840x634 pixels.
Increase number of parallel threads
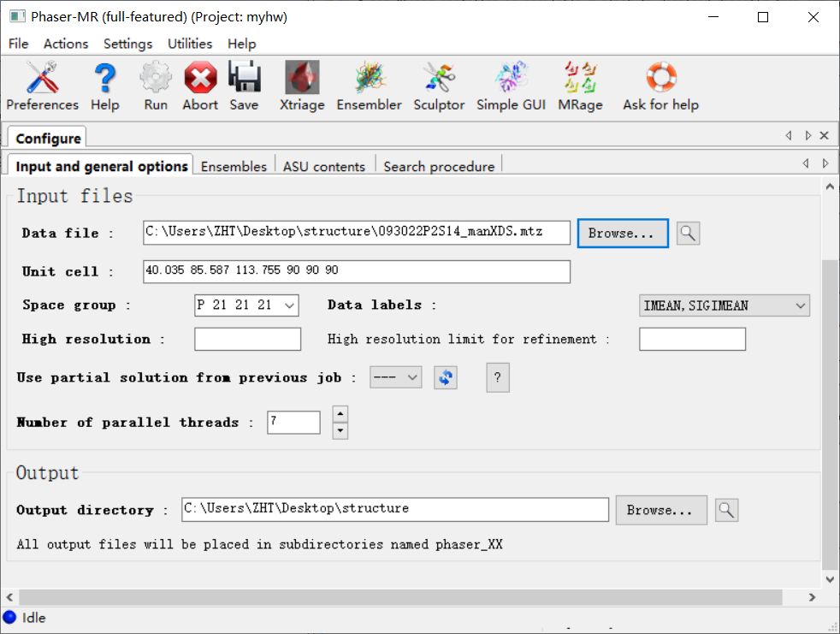point(340,414)
